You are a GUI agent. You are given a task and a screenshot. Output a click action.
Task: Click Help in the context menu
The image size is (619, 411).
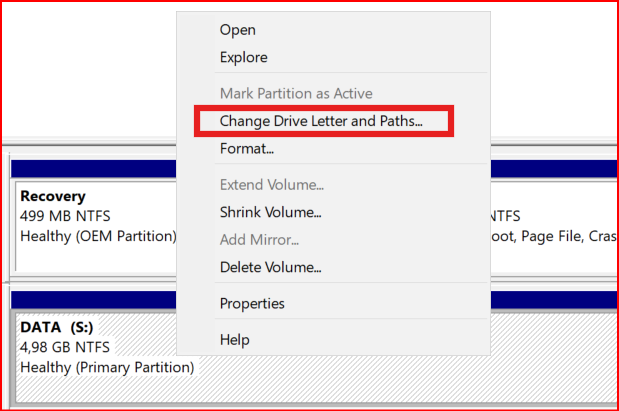coord(234,340)
